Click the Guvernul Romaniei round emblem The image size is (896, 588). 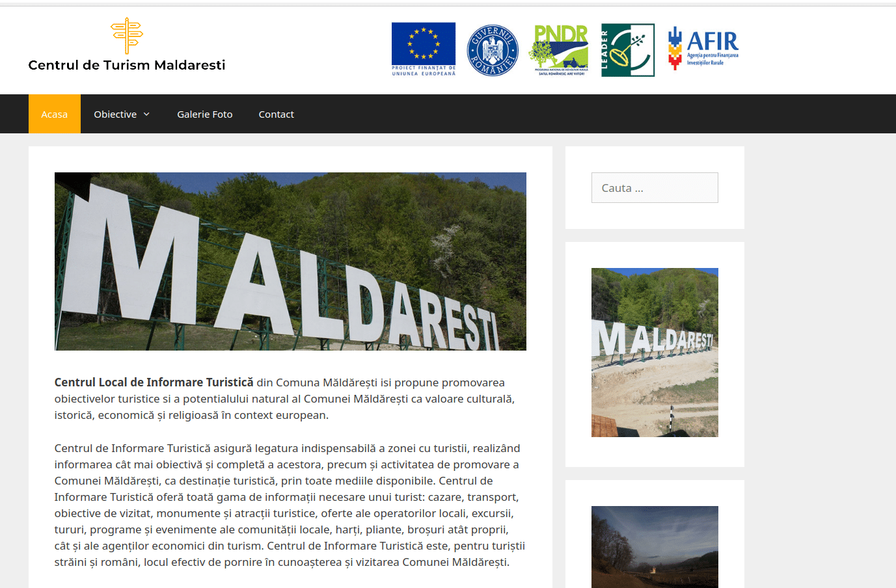[493, 50]
